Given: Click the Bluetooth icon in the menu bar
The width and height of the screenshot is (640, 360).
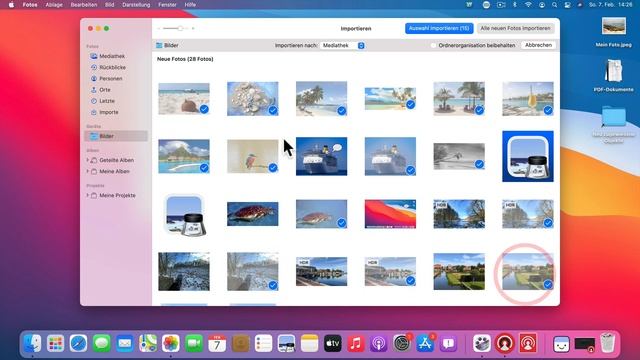Looking at the screenshot, I should pyautogui.click(x=515, y=5).
